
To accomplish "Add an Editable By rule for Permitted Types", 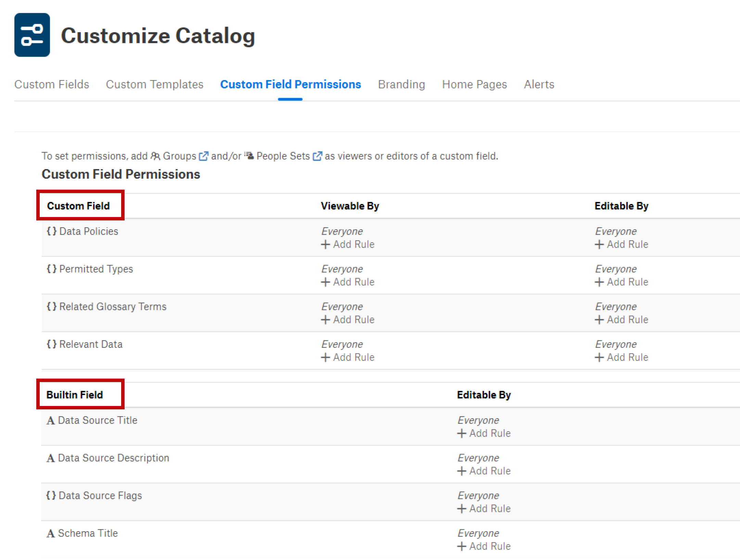I will 622,282.
